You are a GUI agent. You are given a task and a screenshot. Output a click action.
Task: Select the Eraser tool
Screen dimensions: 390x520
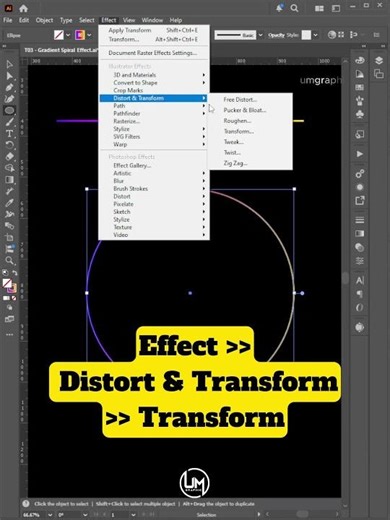tap(9, 156)
